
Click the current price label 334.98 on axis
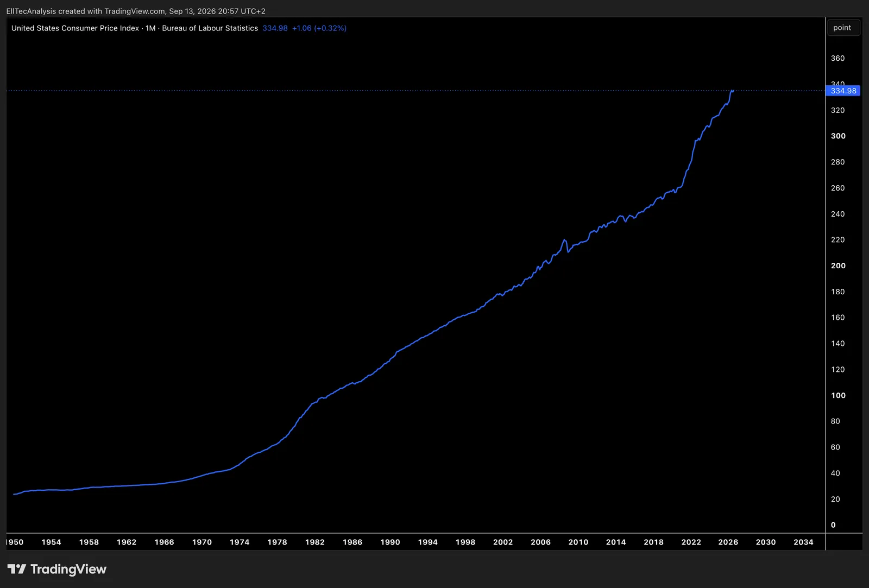point(843,91)
